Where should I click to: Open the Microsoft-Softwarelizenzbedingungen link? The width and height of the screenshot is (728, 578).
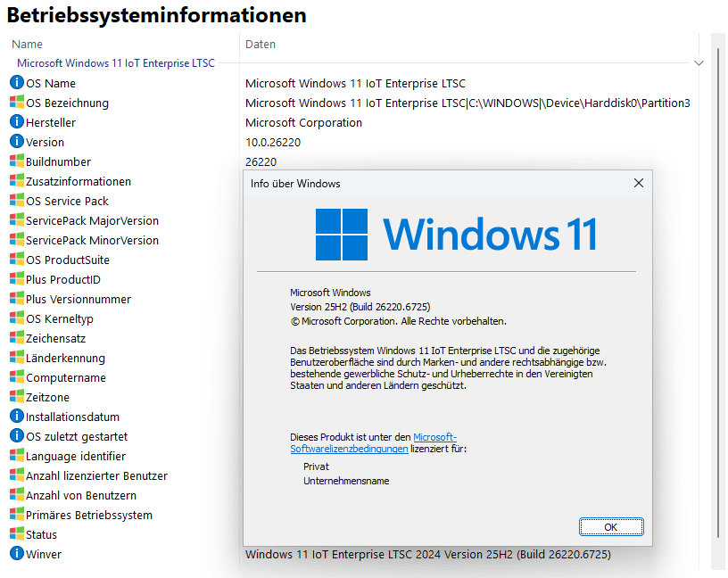coord(373,443)
